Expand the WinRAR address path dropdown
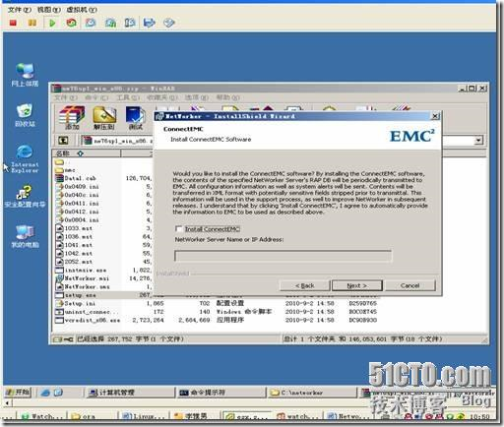 478,141
